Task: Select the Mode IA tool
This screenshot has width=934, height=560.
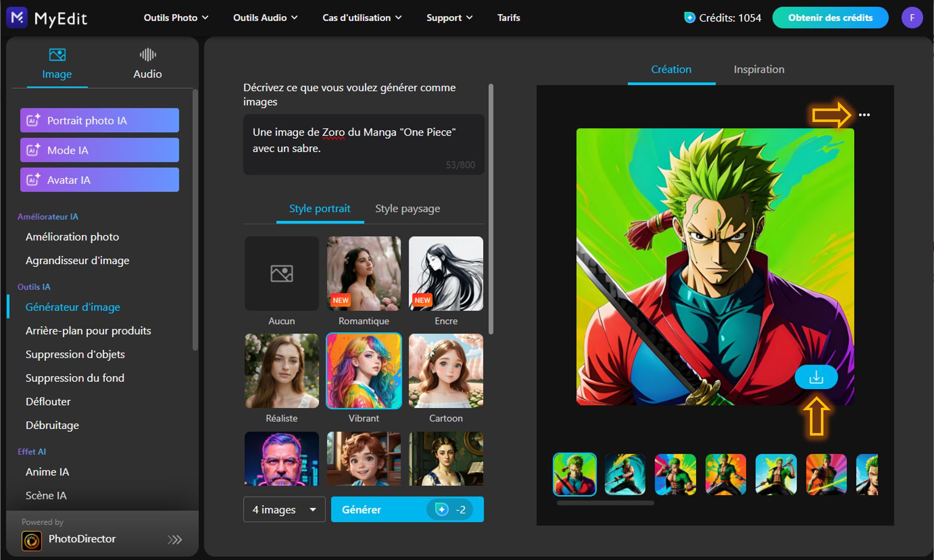Action: pyautogui.click(x=99, y=150)
